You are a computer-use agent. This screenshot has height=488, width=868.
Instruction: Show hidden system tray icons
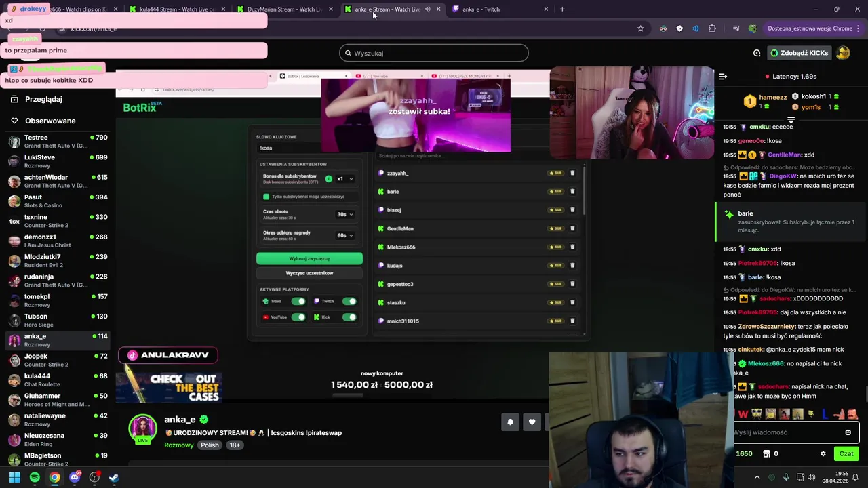[757, 477]
